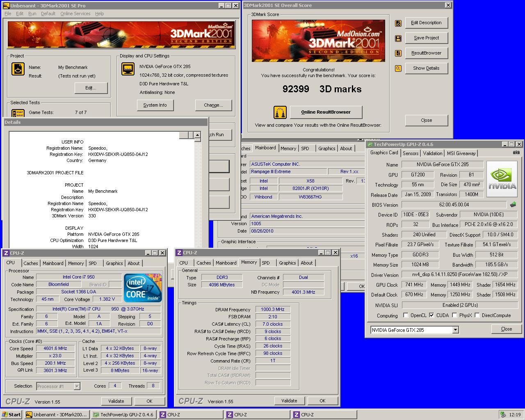Click the project Edit... button
525x420 pixels.
91,88
